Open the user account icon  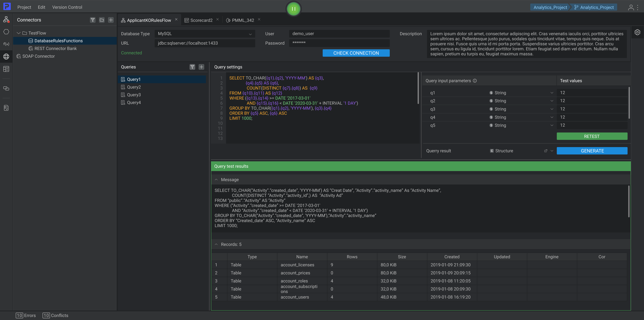631,7
